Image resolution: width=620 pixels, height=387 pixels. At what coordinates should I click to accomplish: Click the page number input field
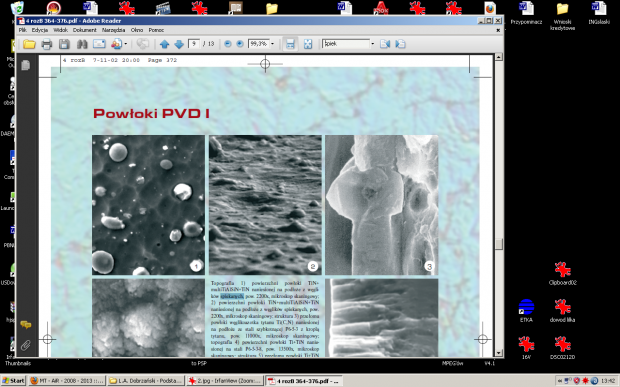coord(194,44)
